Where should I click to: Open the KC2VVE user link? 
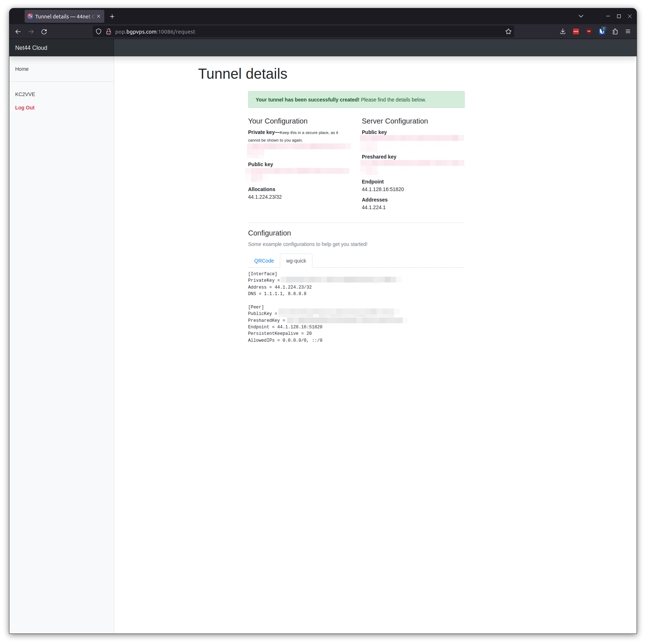pyautogui.click(x=25, y=94)
